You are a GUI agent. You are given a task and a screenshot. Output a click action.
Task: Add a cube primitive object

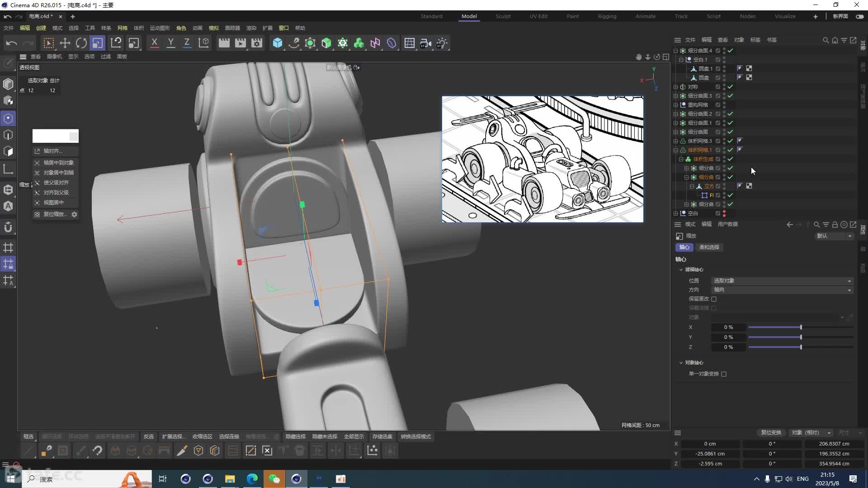coord(278,43)
